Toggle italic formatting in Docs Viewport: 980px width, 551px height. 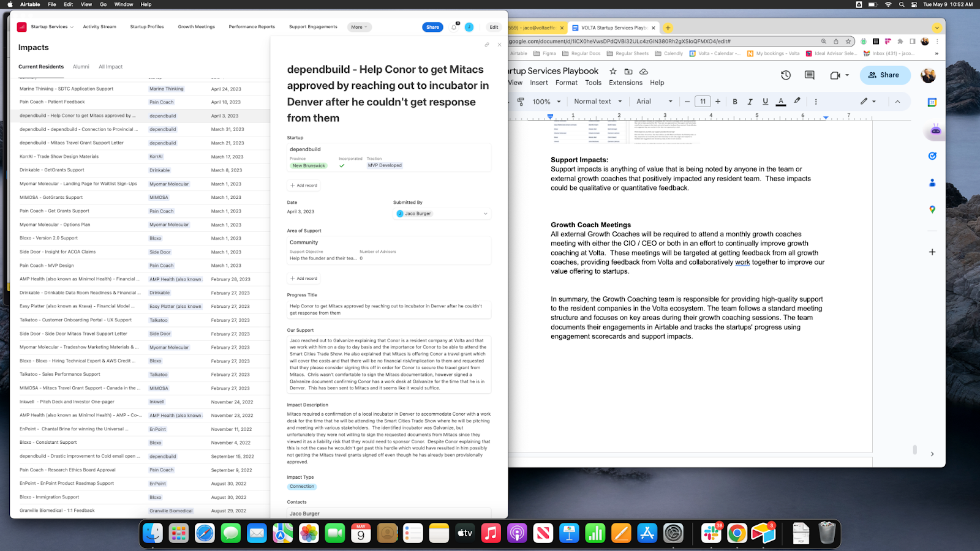click(x=750, y=102)
